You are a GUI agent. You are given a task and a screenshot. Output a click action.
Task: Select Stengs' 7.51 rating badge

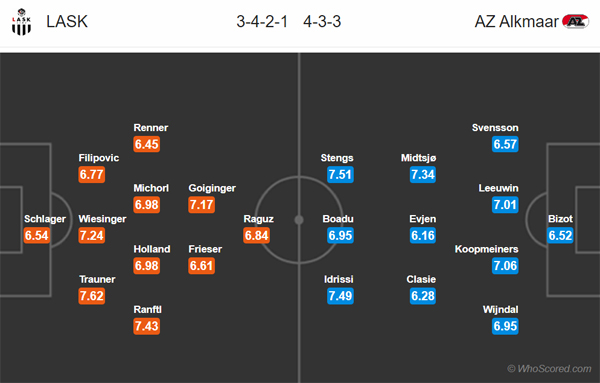click(340, 174)
